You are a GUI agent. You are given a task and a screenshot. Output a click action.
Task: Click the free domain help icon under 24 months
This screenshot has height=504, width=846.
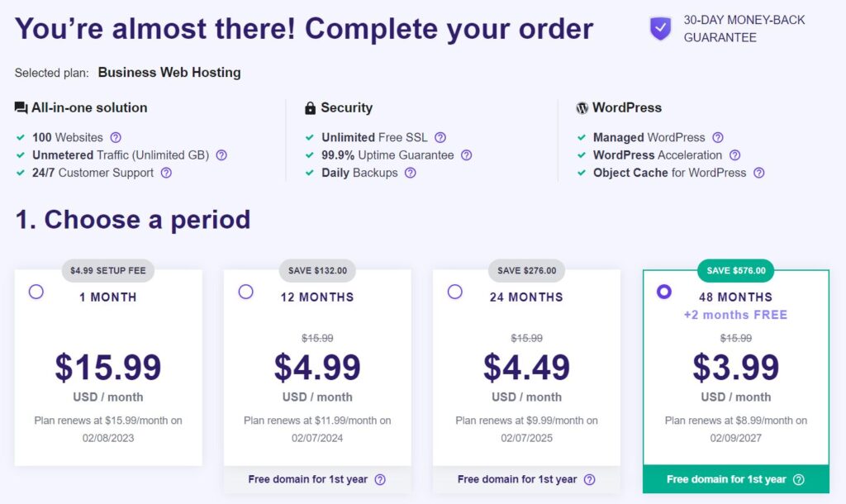click(x=590, y=480)
